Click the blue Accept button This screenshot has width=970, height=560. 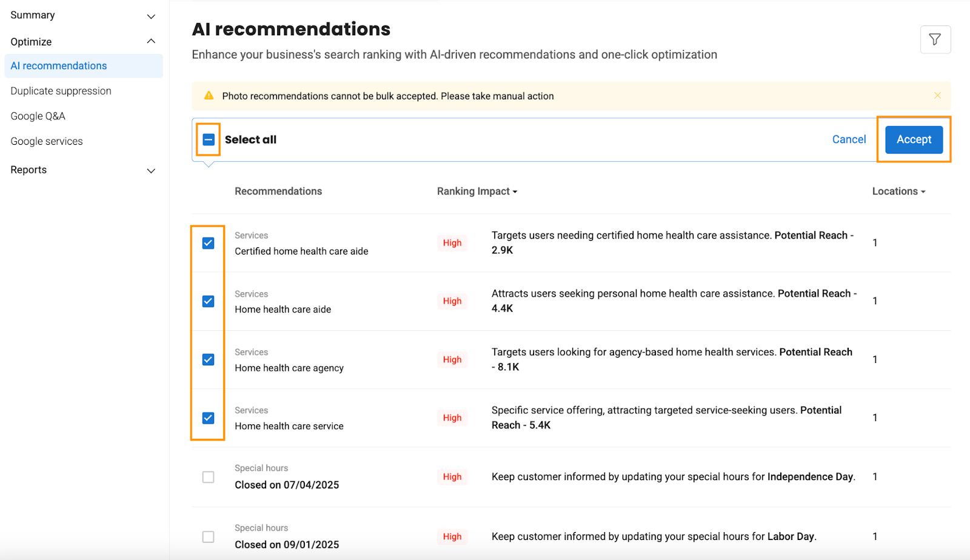(914, 139)
